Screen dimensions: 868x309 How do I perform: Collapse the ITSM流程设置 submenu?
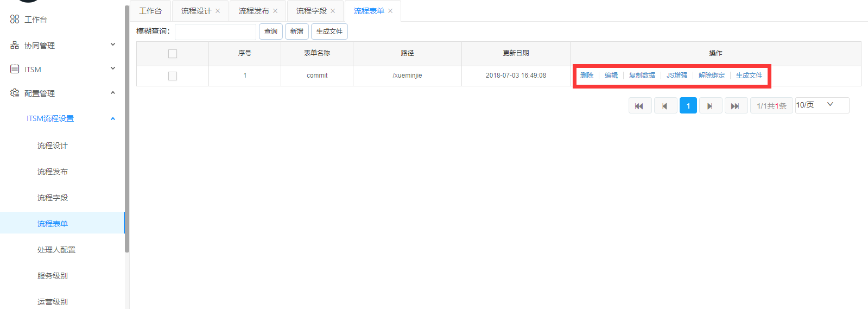113,118
